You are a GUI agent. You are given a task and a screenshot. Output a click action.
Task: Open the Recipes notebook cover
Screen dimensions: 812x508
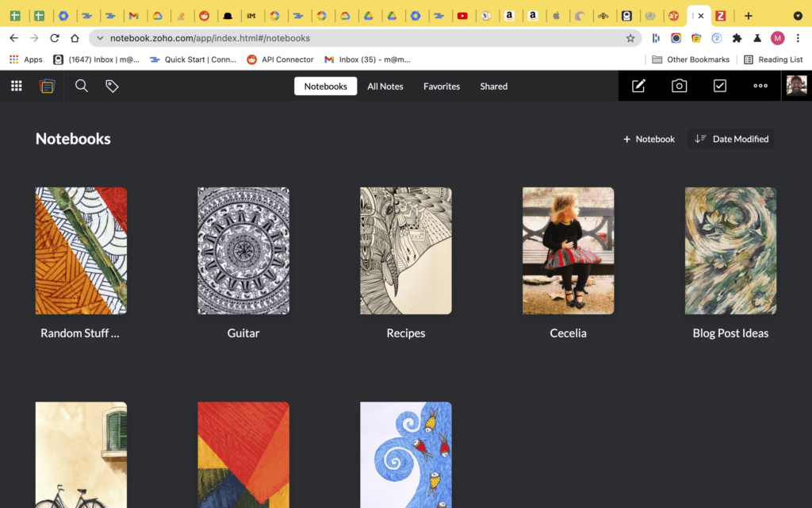[405, 251]
